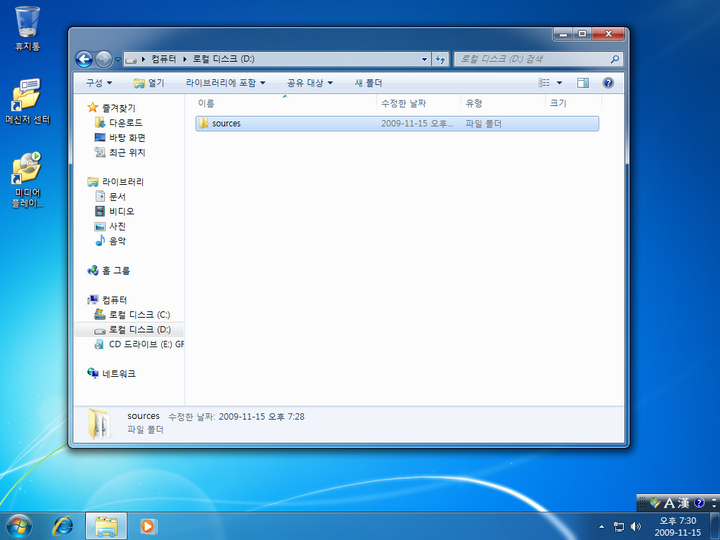Open 다운로드 in navigation pane

(x=126, y=123)
